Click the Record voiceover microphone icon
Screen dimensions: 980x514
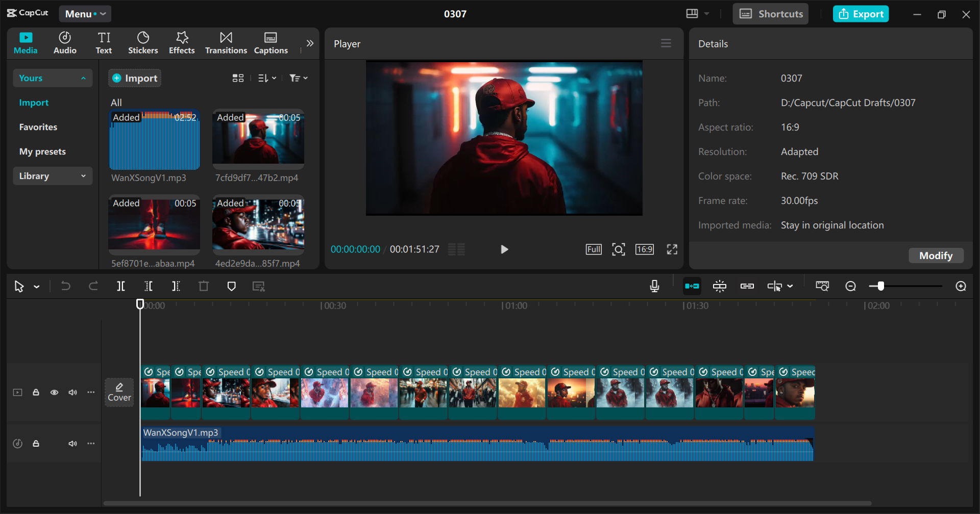654,286
